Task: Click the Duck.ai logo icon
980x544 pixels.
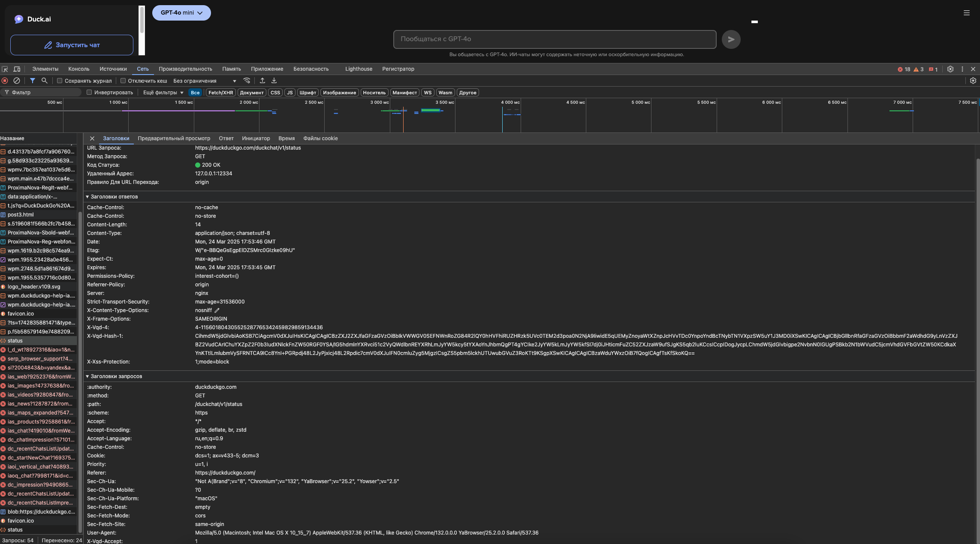Action: 18,19
